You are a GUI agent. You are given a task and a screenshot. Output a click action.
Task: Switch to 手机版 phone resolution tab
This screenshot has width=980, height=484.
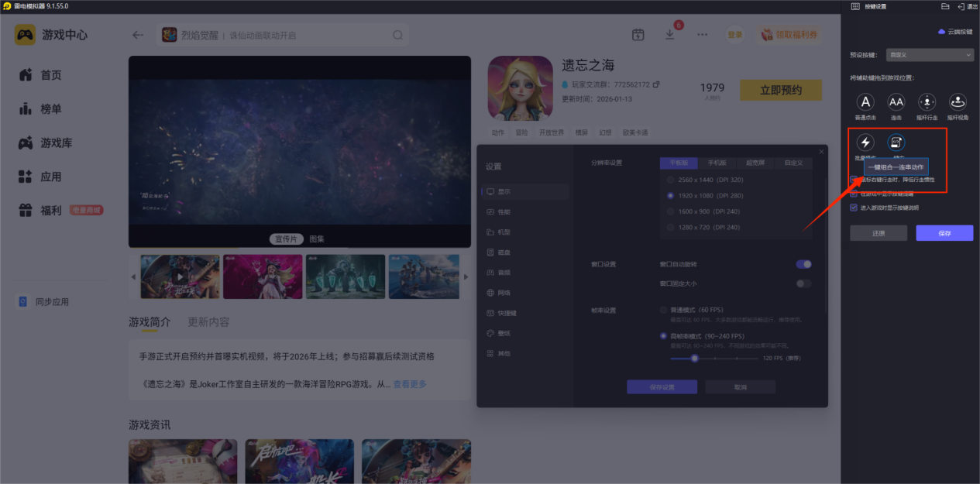717,163
